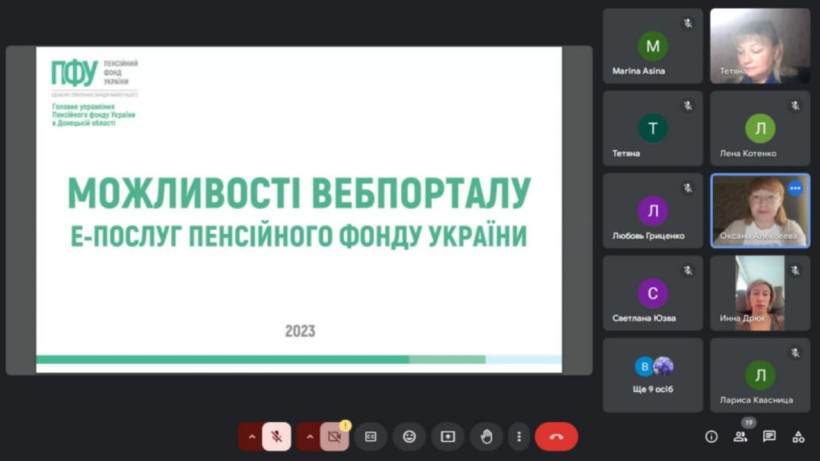Send an emoji reaction
This screenshot has height=461, width=820.
(409, 436)
